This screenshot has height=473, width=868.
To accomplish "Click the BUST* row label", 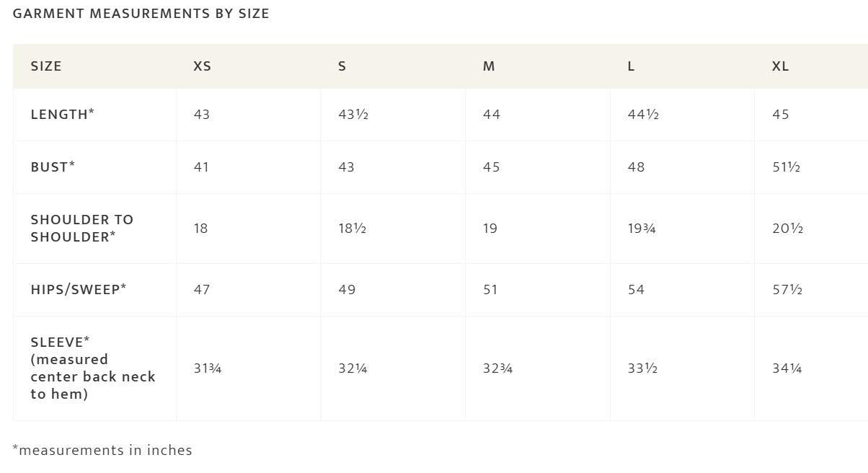I will tap(53, 167).
